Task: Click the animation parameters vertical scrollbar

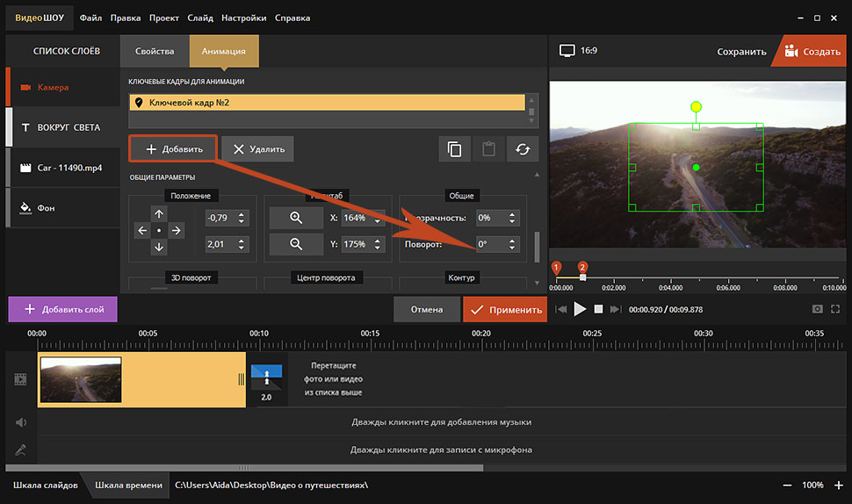Action: (x=537, y=247)
